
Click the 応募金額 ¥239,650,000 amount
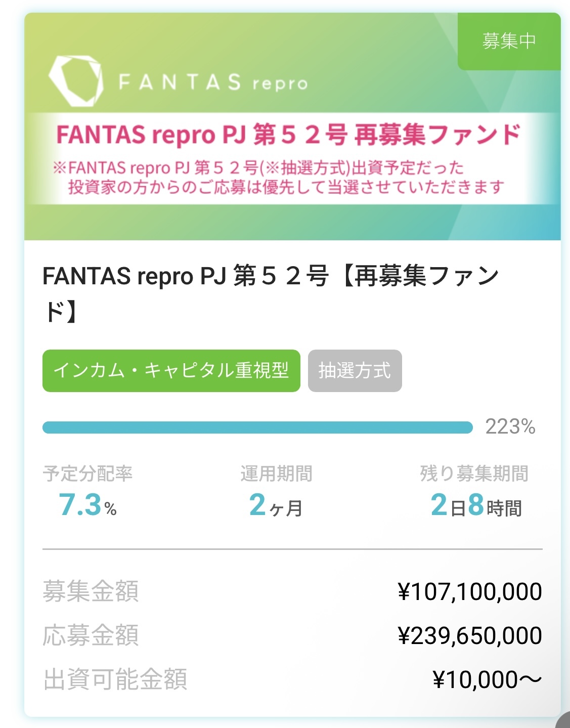(470, 635)
